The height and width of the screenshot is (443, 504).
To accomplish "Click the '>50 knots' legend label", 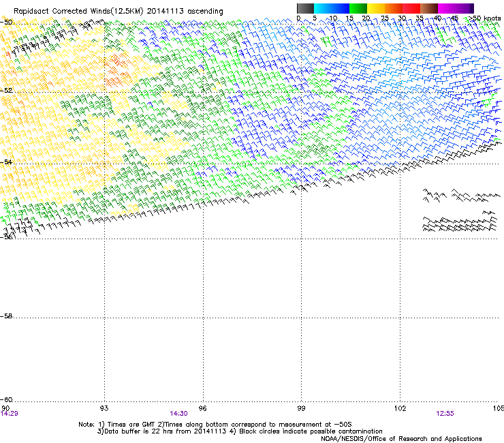I will click(x=484, y=18).
